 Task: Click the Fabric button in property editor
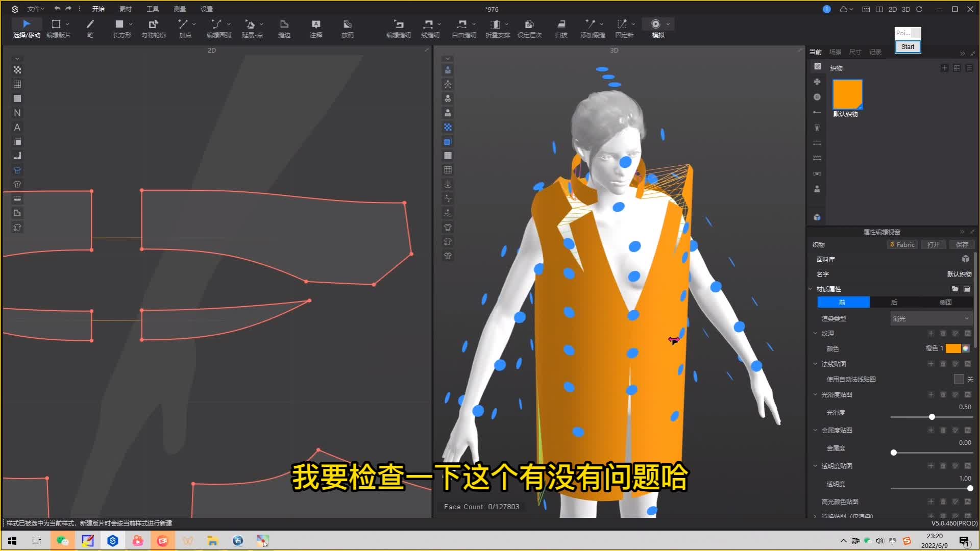(902, 244)
